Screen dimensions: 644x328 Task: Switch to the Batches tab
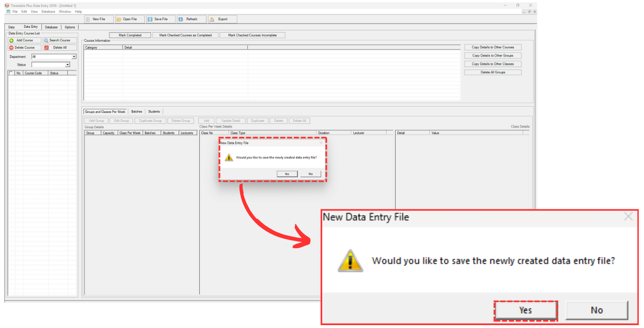137,111
